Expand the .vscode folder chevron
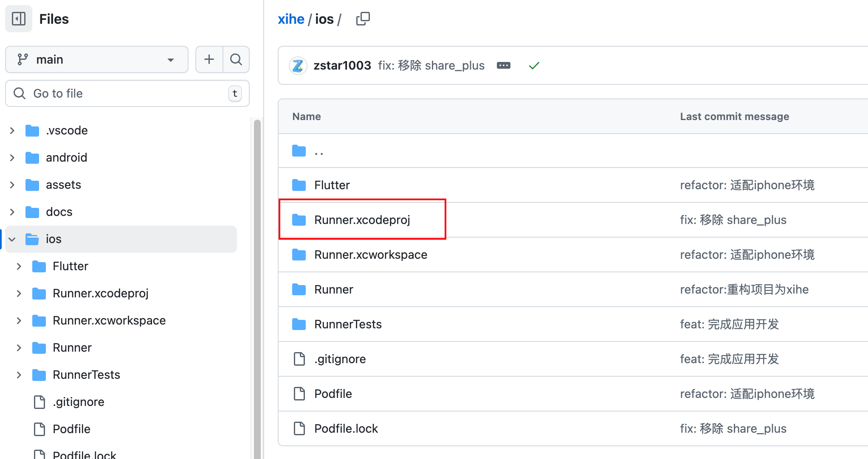Viewport: 868px width, 459px height. pos(12,131)
